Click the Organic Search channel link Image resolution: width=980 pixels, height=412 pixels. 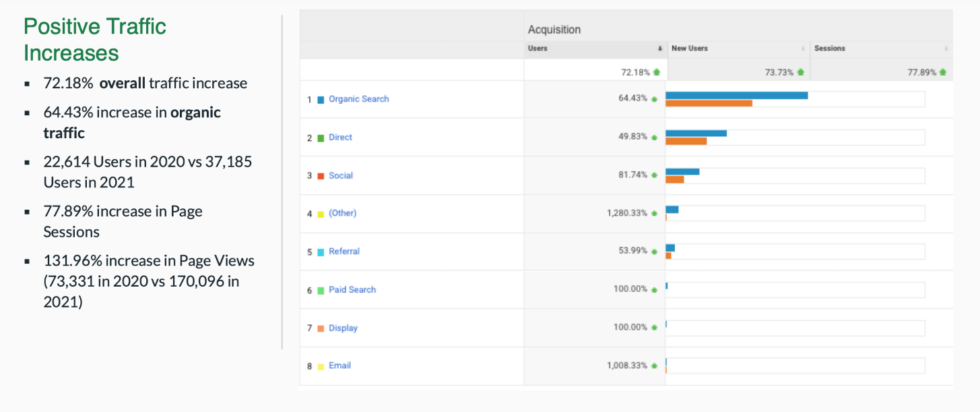coord(359,99)
